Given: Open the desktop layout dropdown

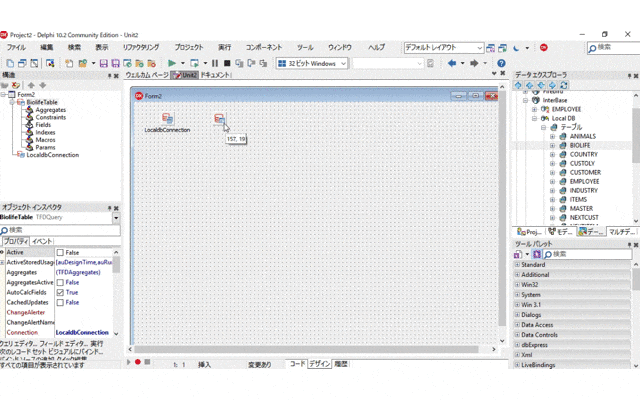Looking at the screenshot, I should (480, 48).
